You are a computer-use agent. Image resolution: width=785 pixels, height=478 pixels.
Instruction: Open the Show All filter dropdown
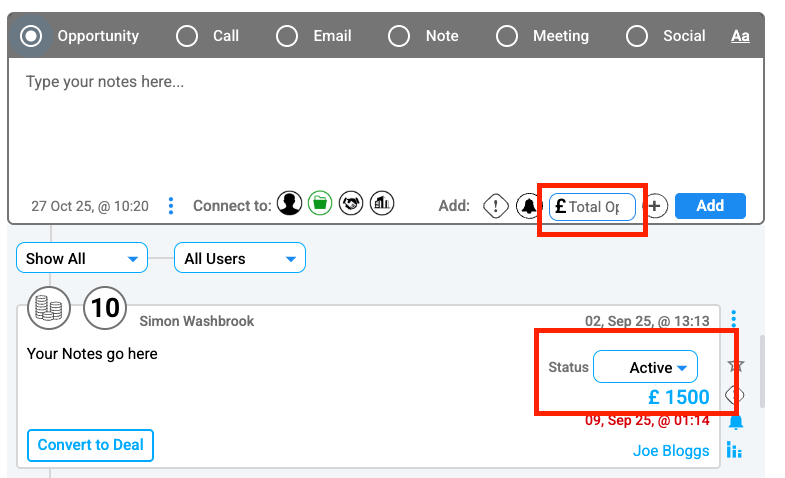82,258
